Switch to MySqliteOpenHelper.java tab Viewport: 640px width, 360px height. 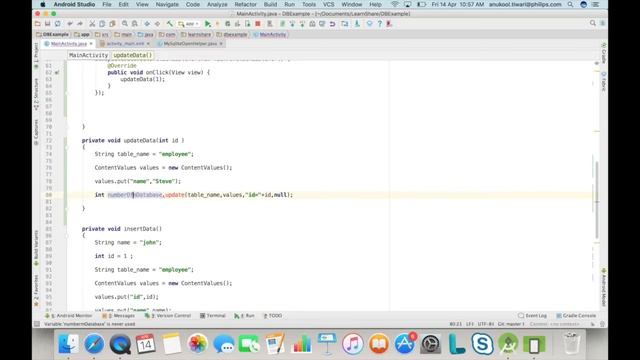click(x=190, y=43)
